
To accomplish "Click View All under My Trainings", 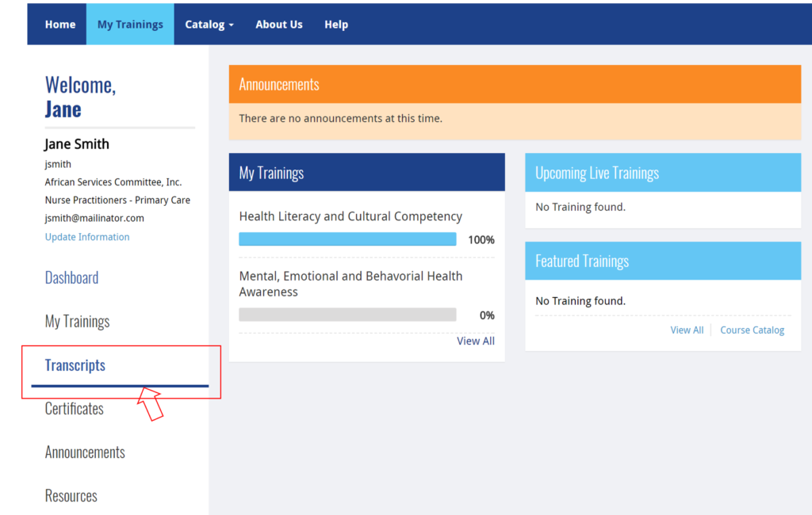I will pos(476,341).
